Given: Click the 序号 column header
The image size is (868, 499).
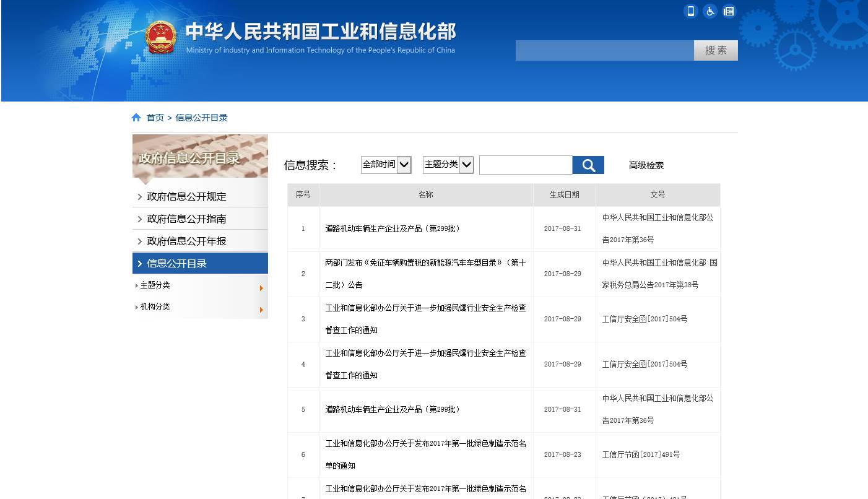Looking at the screenshot, I should (303, 194).
